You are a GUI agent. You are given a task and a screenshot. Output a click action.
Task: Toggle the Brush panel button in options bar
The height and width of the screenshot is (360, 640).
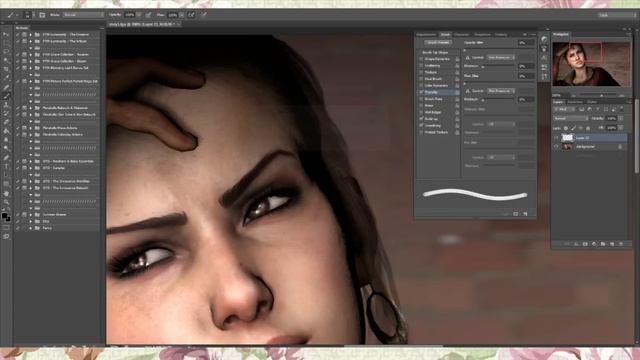pos(42,15)
